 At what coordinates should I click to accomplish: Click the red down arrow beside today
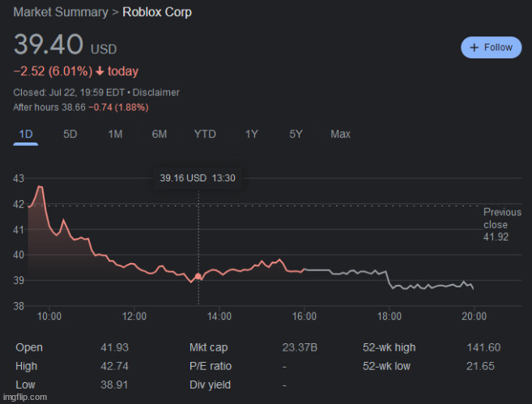100,71
